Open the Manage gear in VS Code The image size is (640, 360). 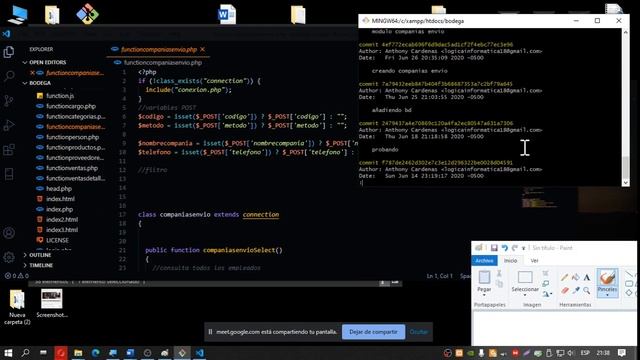[9, 257]
